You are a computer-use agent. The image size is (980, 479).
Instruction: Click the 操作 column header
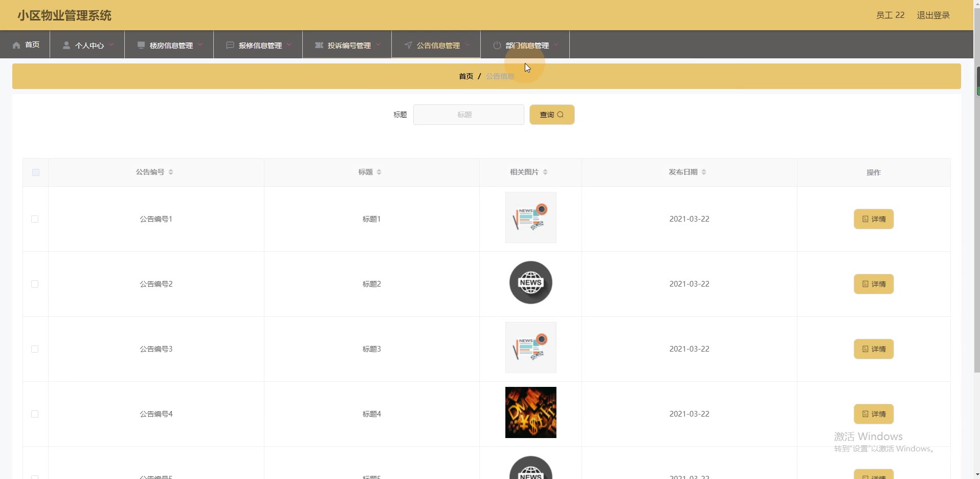874,172
